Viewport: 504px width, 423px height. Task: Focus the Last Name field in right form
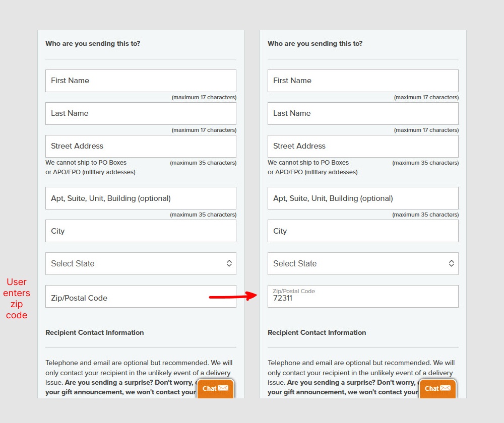click(363, 113)
